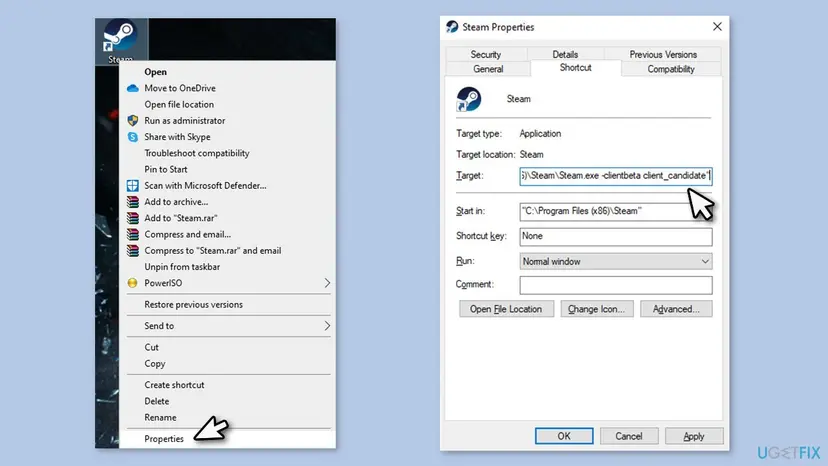The image size is (828, 466).
Task: Click the Steam desktop shortcut icon
Action: tap(120, 38)
